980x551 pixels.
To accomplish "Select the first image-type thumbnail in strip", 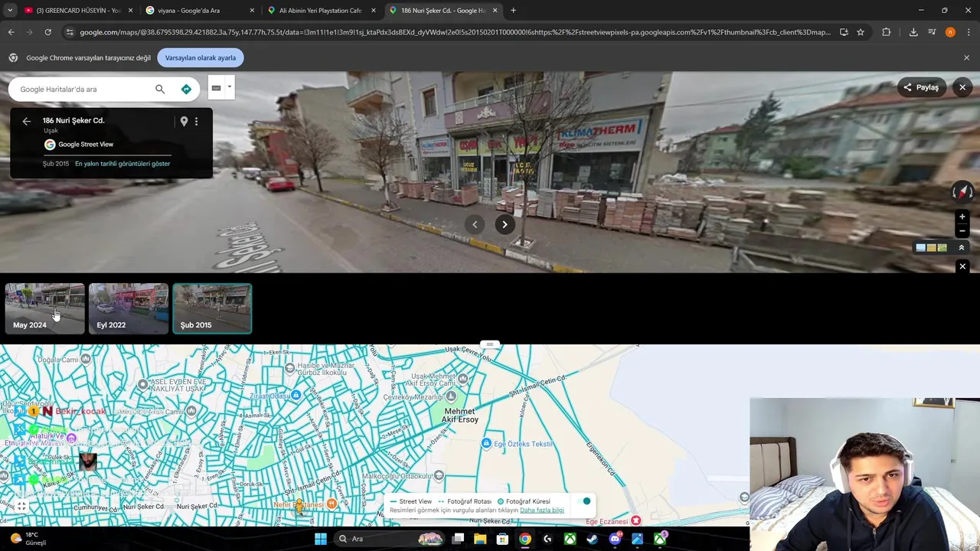I will click(920, 247).
